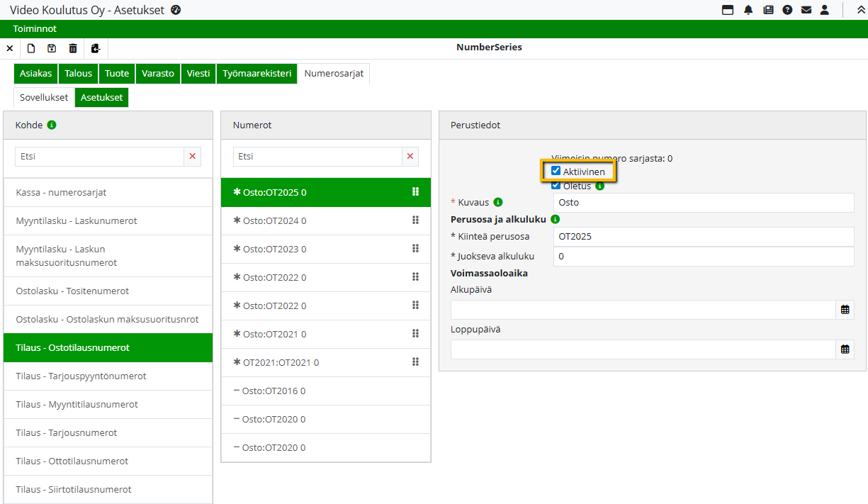868x504 pixels.
Task: Switch to the Sovellukset tab
Action: 44,98
